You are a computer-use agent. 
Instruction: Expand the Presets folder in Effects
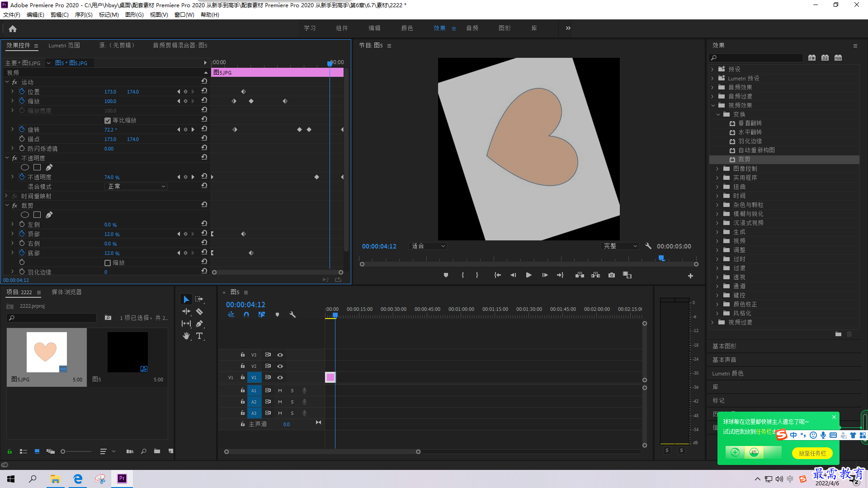(712, 69)
